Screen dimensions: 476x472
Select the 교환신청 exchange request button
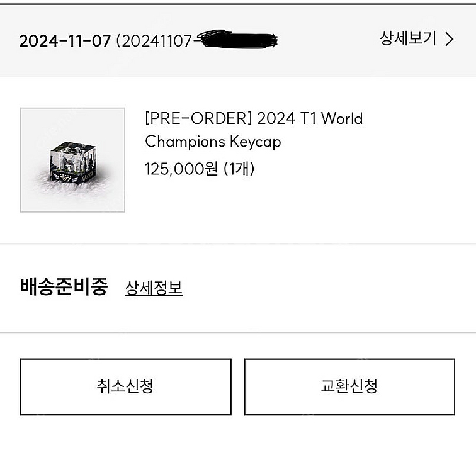pos(349,387)
